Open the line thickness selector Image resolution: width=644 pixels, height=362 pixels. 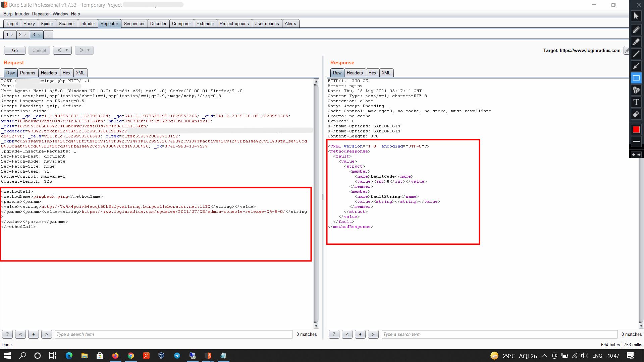click(x=636, y=142)
